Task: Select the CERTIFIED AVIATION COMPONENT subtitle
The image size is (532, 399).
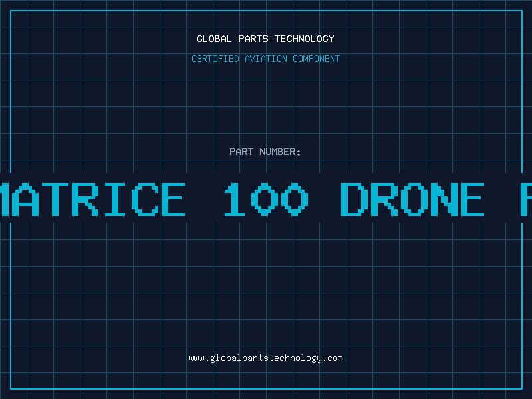Action: point(265,59)
